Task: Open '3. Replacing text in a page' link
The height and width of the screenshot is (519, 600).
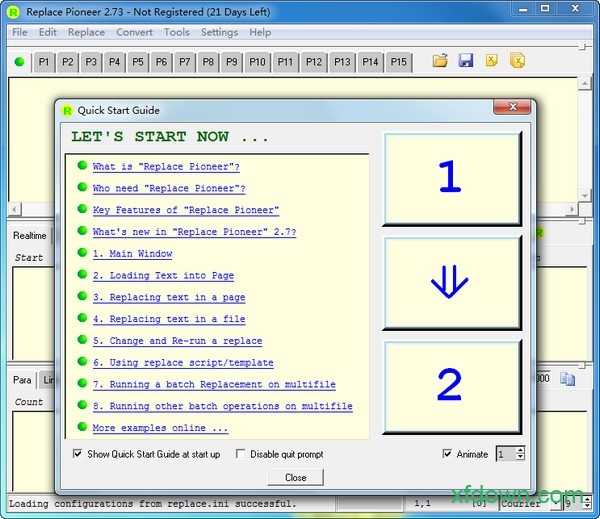Action: [x=169, y=297]
